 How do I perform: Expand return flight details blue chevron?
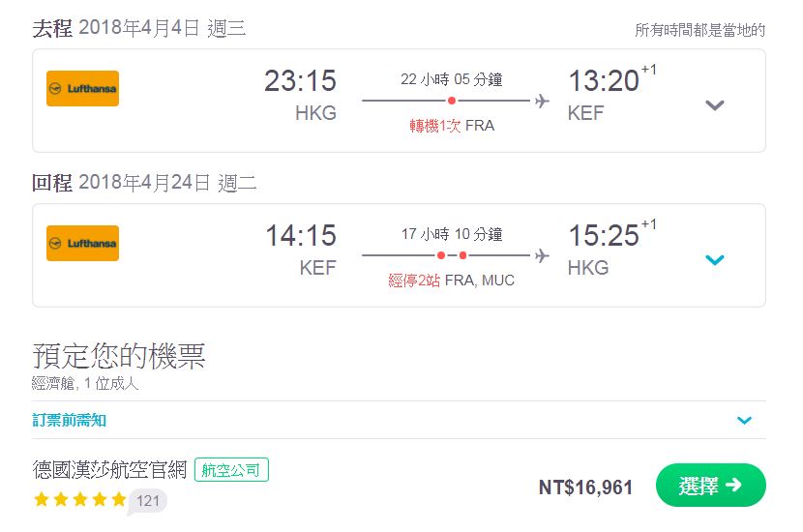(x=714, y=260)
